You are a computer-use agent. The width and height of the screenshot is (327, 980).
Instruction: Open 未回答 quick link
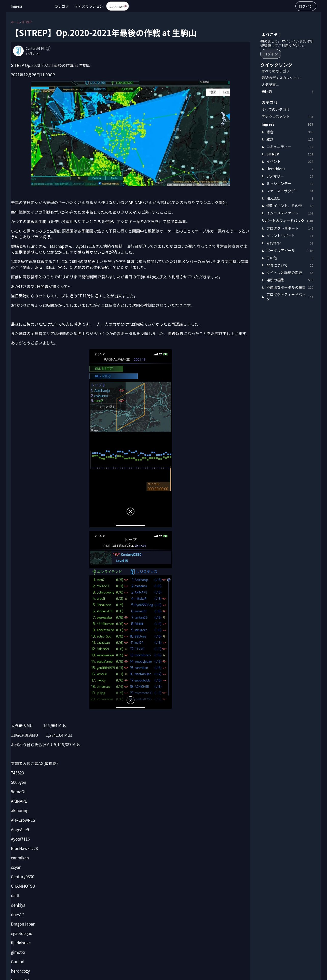[x=287, y=92]
